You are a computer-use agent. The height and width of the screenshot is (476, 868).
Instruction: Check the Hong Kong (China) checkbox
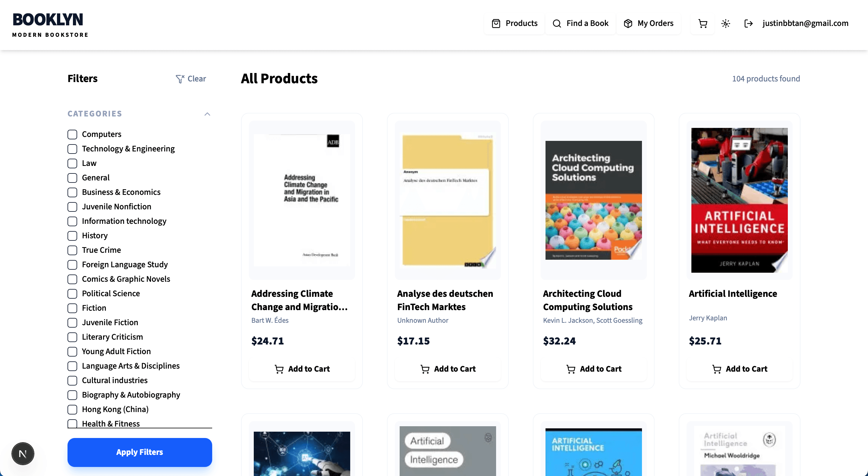click(72, 410)
